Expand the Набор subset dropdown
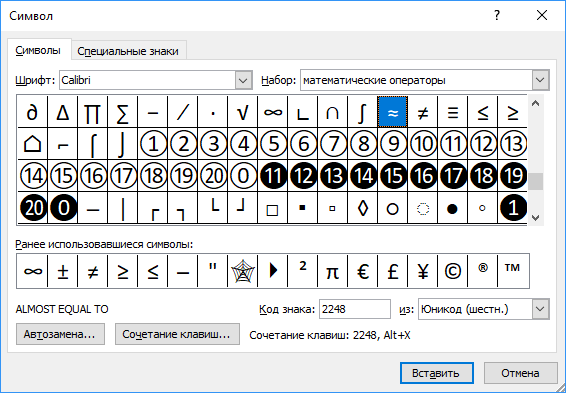This screenshot has width=566, height=393. (540, 80)
